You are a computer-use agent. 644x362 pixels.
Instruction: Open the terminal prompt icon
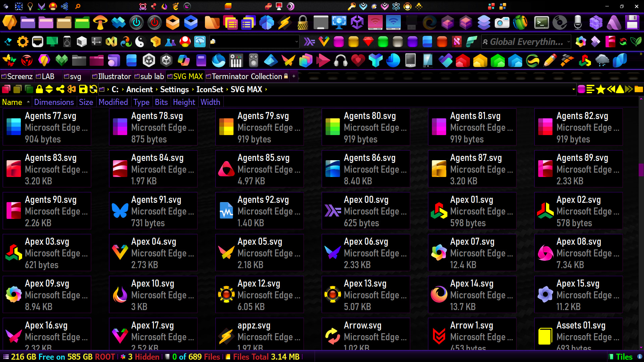point(542,23)
